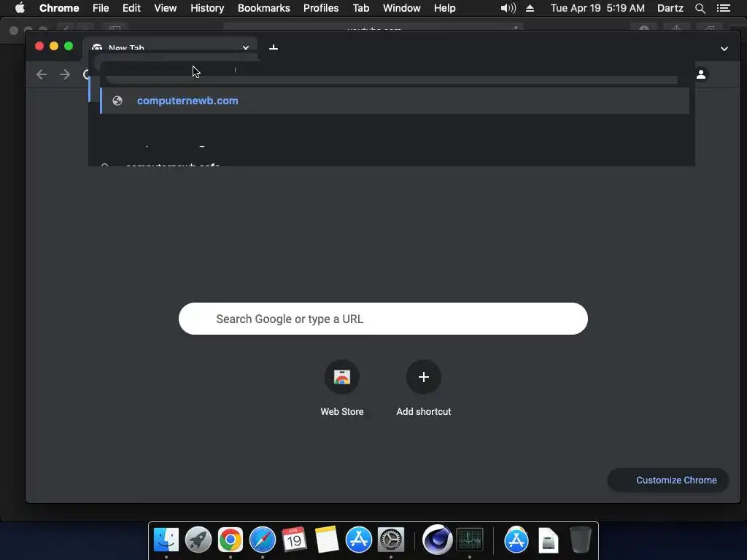The image size is (747, 560).
Task: Open Activity Monitor in the dock
Action: point(470,540)
